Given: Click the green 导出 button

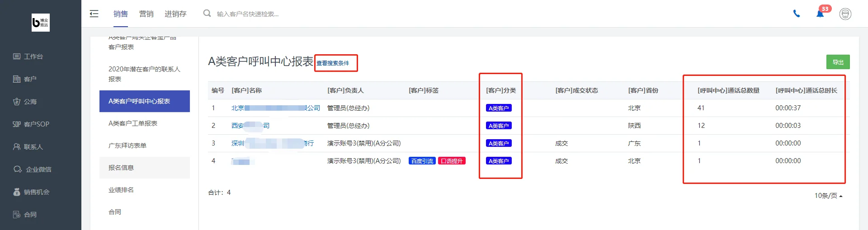Looking at the screenshot, I should coord(838,62).
